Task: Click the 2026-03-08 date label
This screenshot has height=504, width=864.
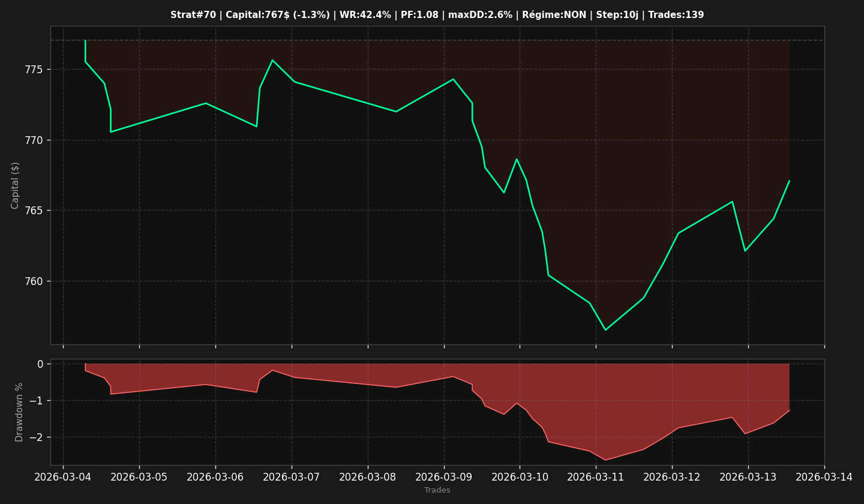Action: click(x=368, y=477)
